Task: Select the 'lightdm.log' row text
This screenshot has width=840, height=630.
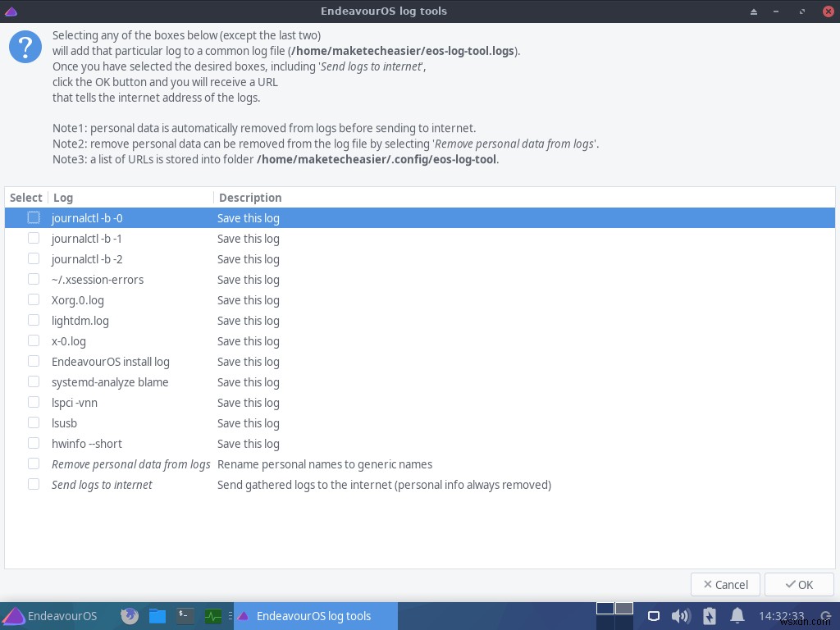Action: coord(80,321)
